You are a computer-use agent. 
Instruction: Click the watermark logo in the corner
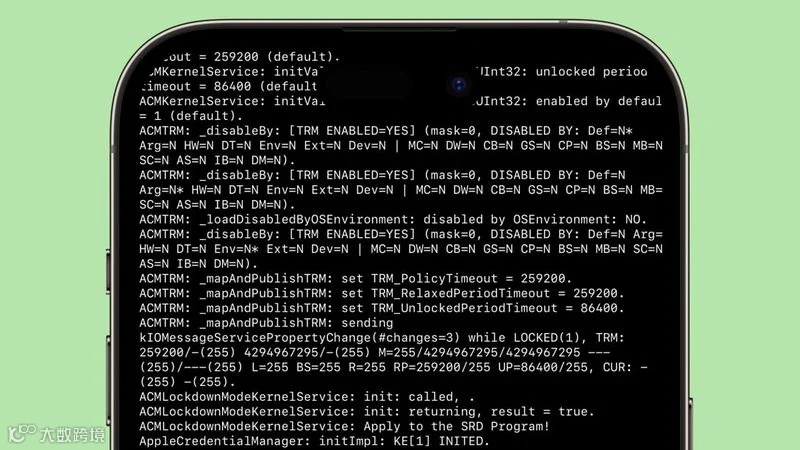click(56, 434)
